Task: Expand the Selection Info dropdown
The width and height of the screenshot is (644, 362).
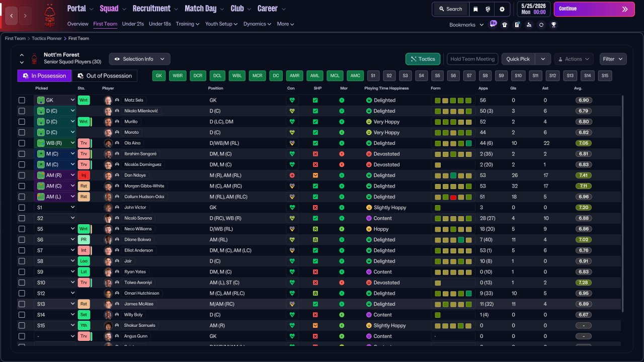Action: 139,59
